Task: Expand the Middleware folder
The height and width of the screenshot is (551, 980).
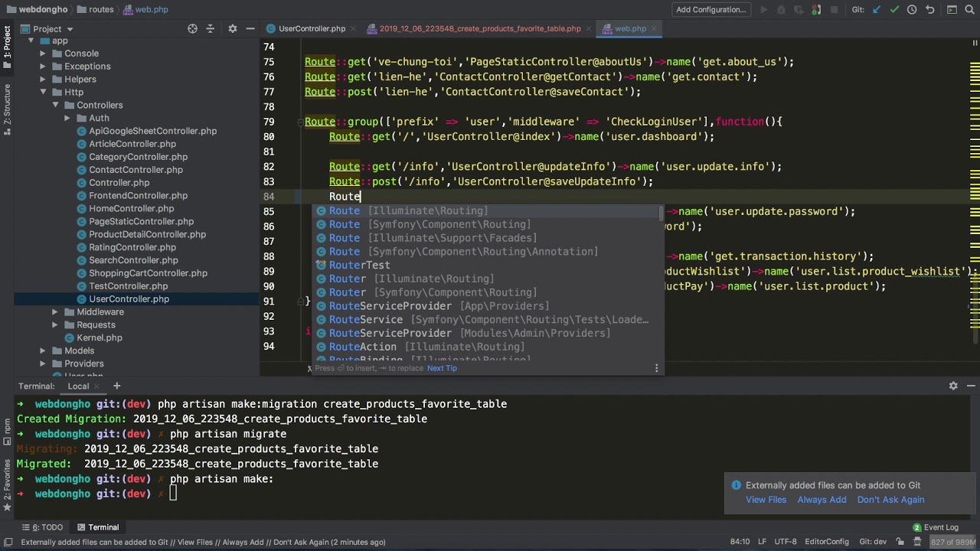Action: coord(55,312)
